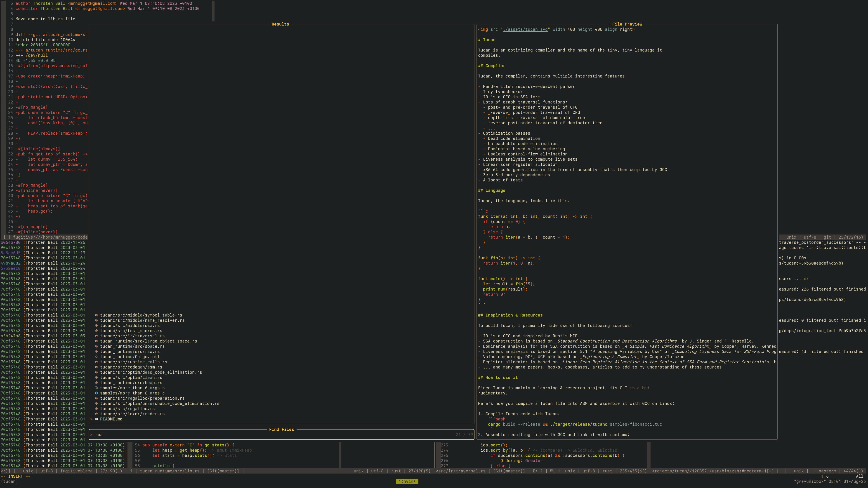Click the 'W: 1' warning count in status line

coord(555,471)
